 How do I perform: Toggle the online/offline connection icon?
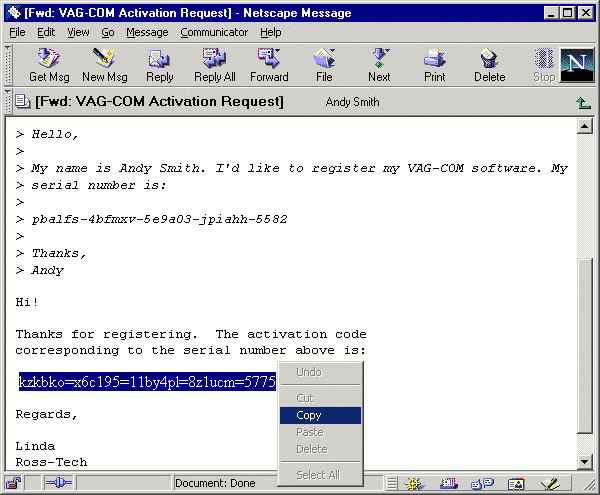tap(56, 483)
